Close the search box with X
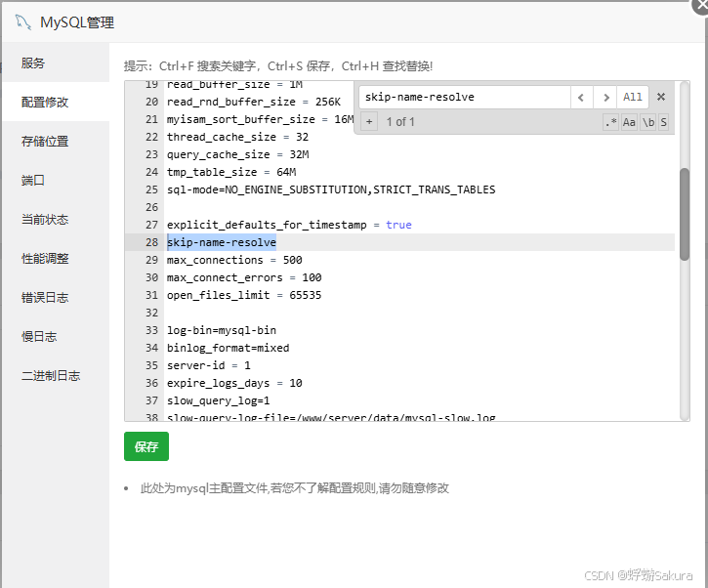This screenshot has height=588, width=708. coord(661,97)
